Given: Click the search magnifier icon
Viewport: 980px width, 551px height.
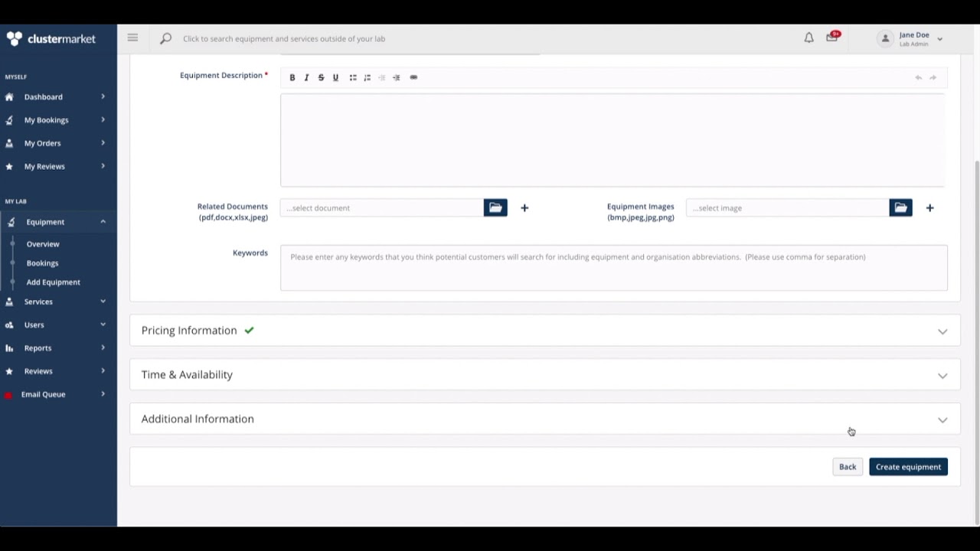Looking at the screenshot, I should point(165,38).
